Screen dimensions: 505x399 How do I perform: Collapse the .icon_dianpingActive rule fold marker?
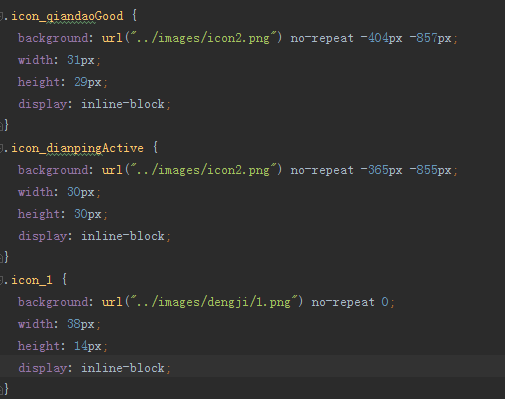[x=1, y=148]
